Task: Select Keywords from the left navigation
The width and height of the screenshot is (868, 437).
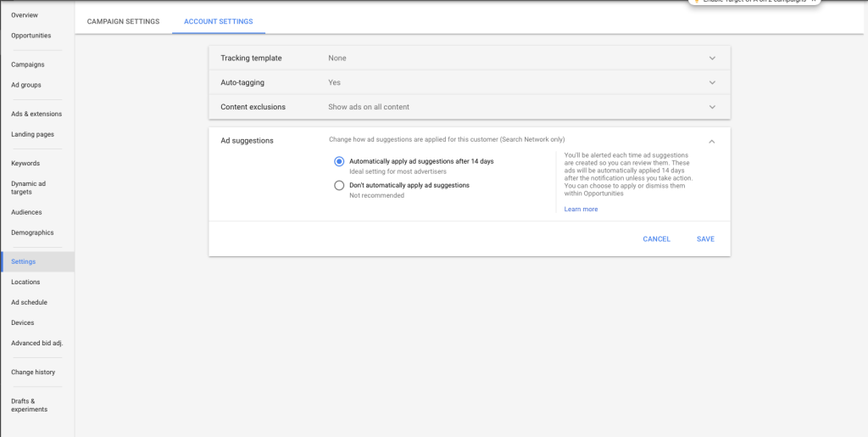Action: [x=25, y=163]
